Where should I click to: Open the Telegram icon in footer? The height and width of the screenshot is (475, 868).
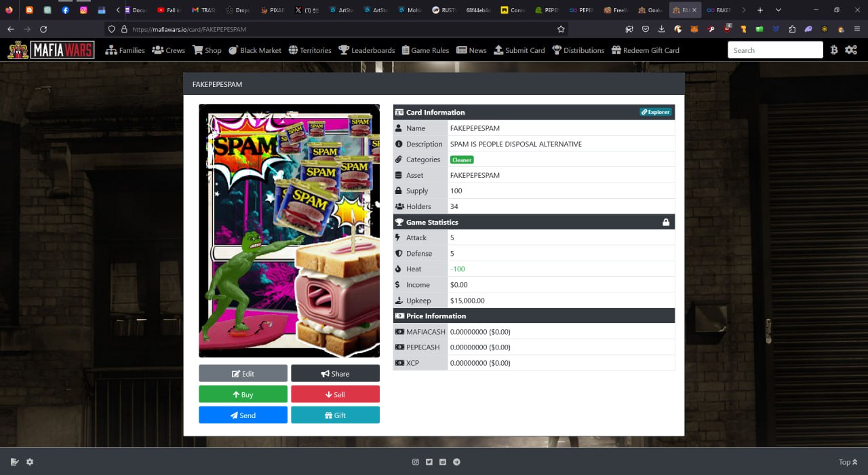click(456, 462)
